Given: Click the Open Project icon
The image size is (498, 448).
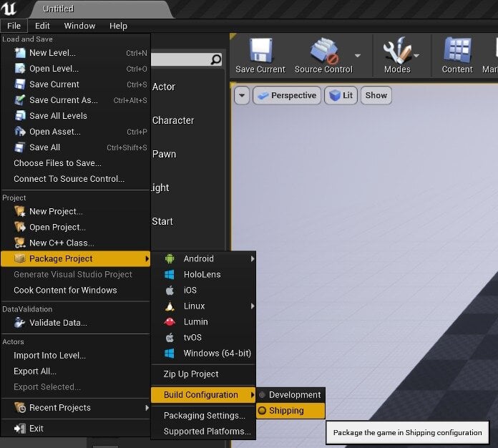Looking at the screenshot, I should coord(20,227).
